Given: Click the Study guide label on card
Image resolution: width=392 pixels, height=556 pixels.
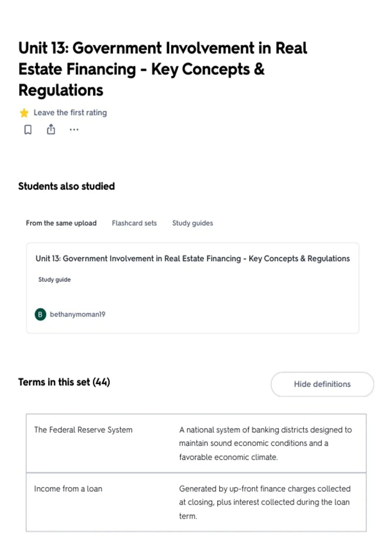Looking at the screenshot, I should coord(54,280).
